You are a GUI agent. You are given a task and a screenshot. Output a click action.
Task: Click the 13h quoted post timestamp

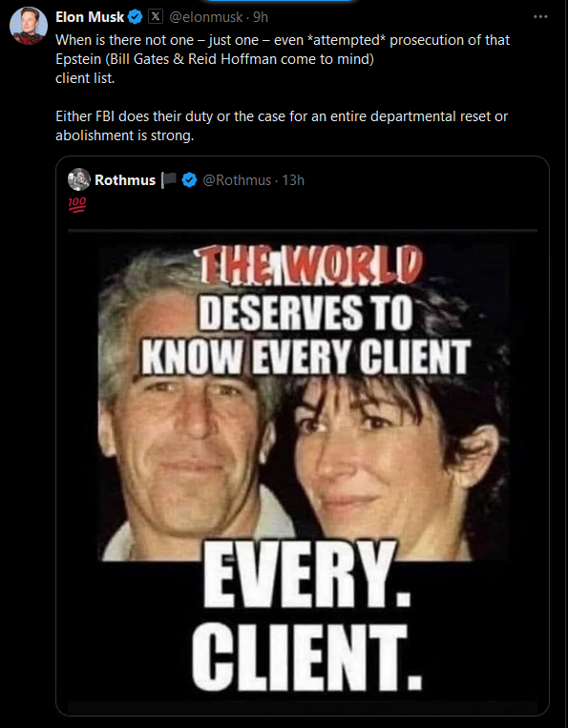tap(293, 180)
